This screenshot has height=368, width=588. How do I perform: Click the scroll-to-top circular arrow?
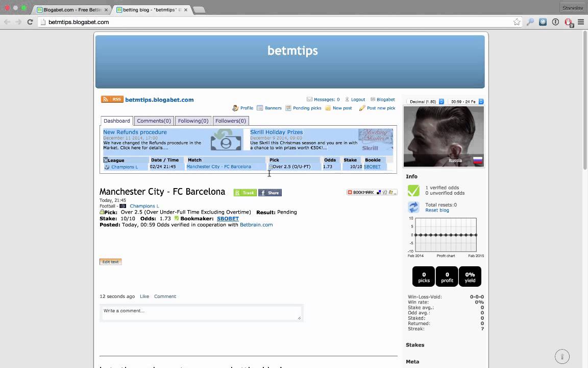[x=562, y=356]
